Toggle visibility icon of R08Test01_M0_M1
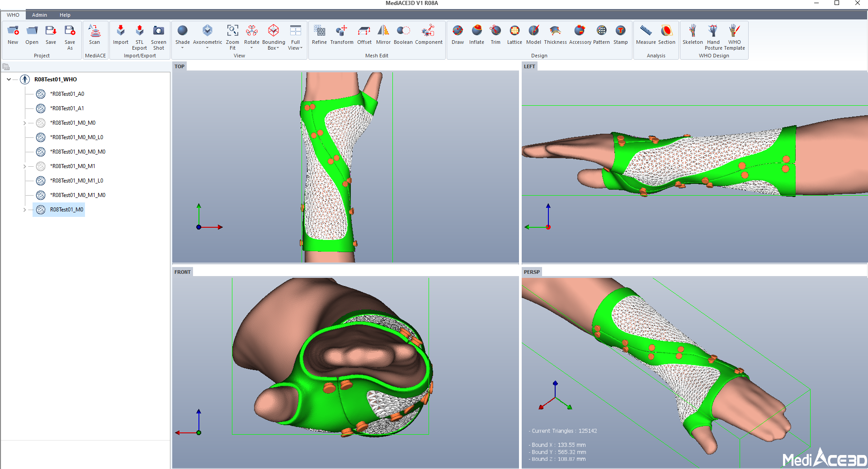The height and width of the screenshot is (469, 868). point(41,166)
